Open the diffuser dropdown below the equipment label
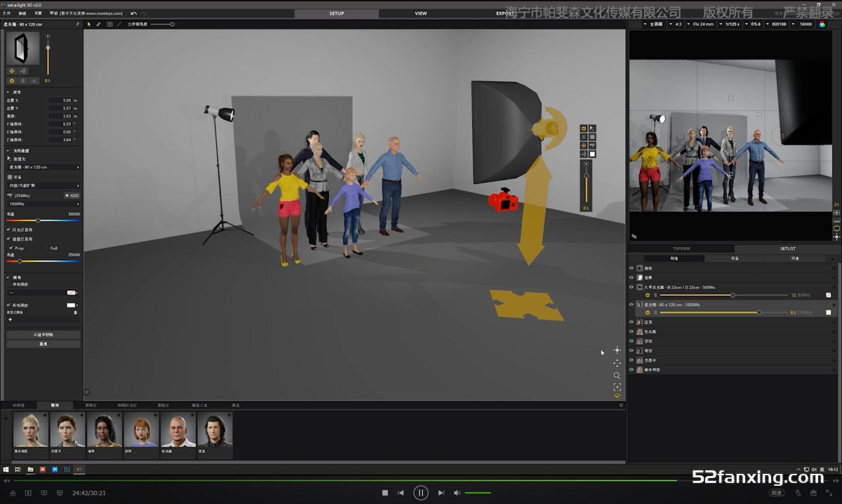 pos(44,186)
